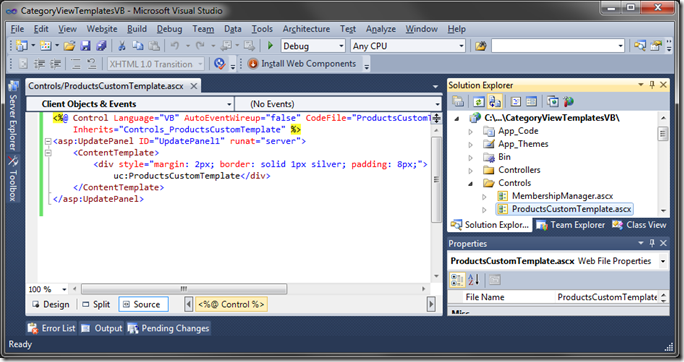The height and width of the screenshot is (362, 684).
Task: Open the Analyze menu
Action: point(381,29)
